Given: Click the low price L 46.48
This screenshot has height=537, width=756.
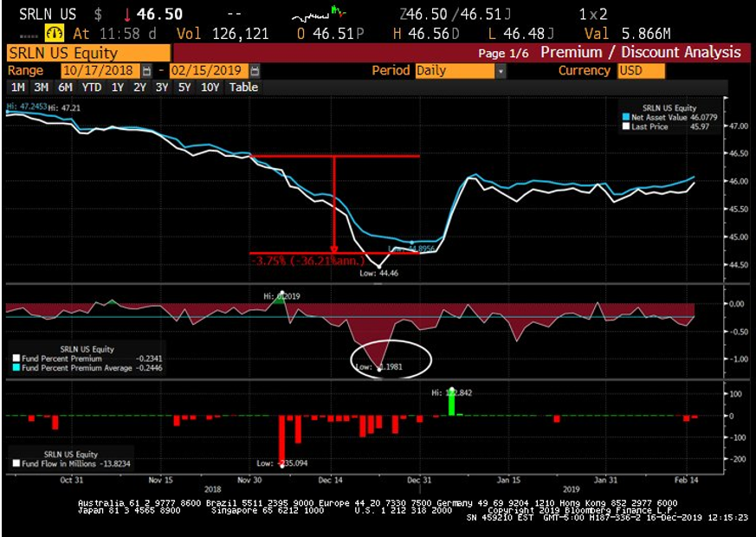Looking at the screenshot, I should [521, 34].
